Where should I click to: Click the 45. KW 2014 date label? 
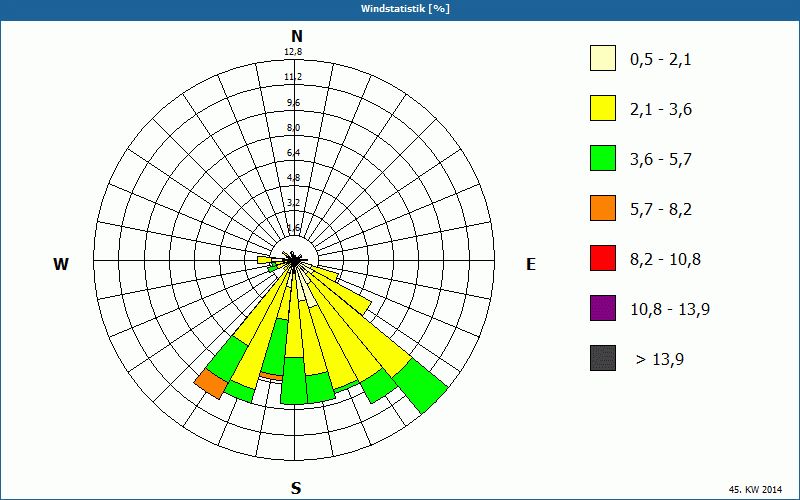[755, 489]
